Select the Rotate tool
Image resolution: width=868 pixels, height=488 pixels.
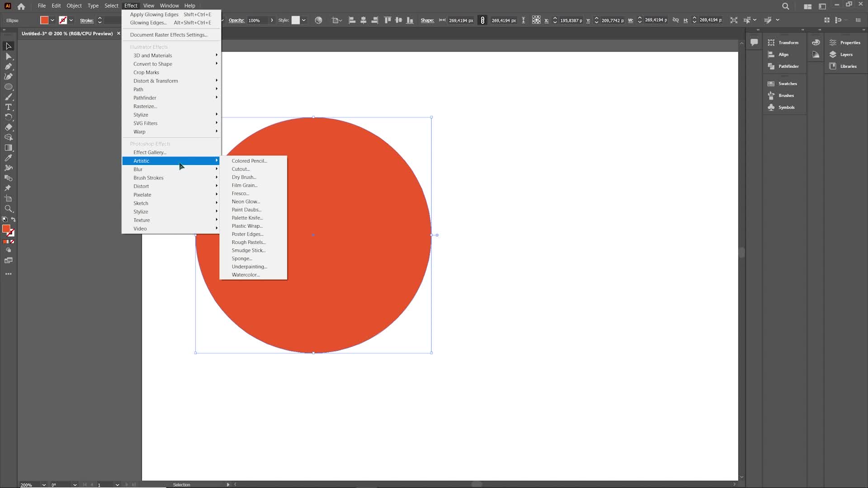[8, 117]
